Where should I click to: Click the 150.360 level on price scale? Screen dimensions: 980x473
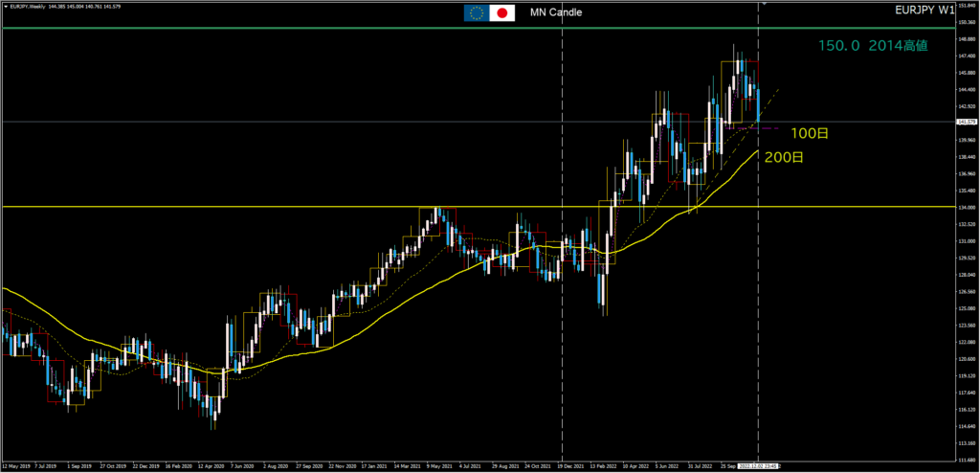(x=966, y=24)
